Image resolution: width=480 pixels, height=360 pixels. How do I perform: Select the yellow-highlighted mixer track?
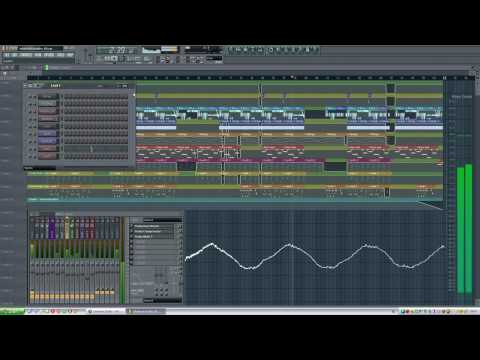[67, 228]
